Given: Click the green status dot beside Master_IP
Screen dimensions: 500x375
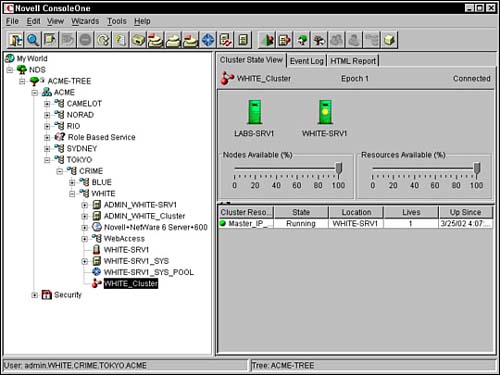Looking at the screenshot, I should (x=223, y=223).
